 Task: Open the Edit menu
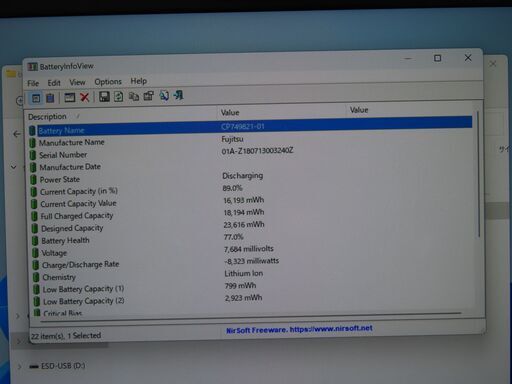tap(54, 83)
